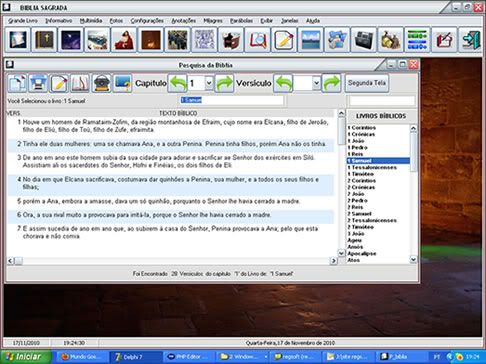Image resolution: width=486 pixels, height=364 pixels.
Task: Click the Iniciar start button
Action: coord(26,357)
